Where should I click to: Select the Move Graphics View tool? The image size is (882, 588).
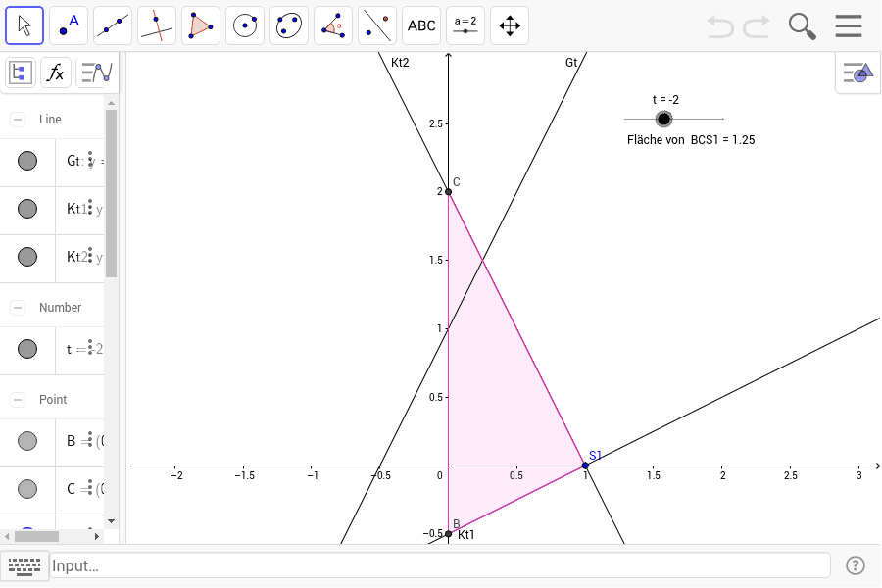click(509, 25)
